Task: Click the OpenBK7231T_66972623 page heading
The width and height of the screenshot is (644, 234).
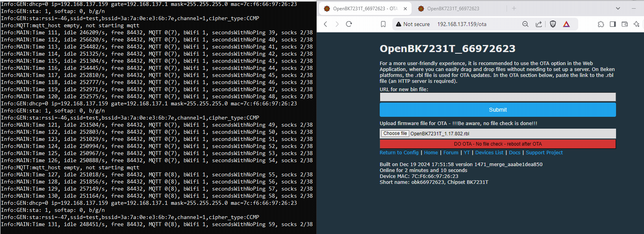Action: tap(447, 49)
